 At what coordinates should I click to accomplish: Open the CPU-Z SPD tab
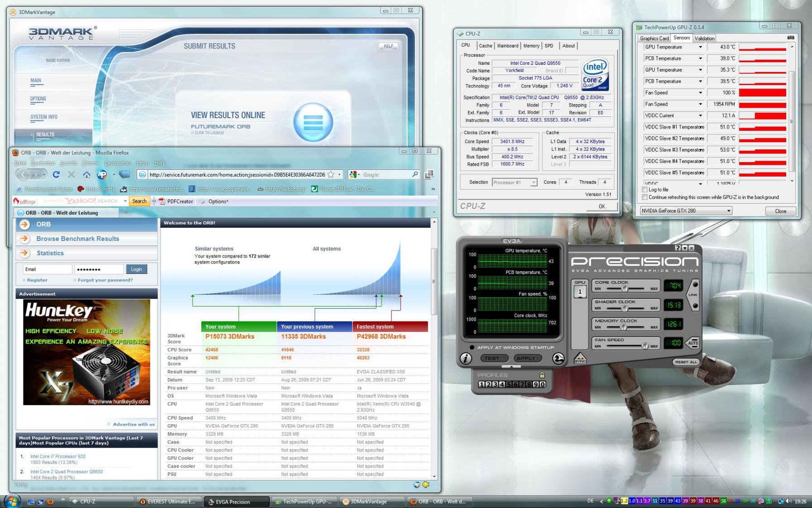pos(549,46)
